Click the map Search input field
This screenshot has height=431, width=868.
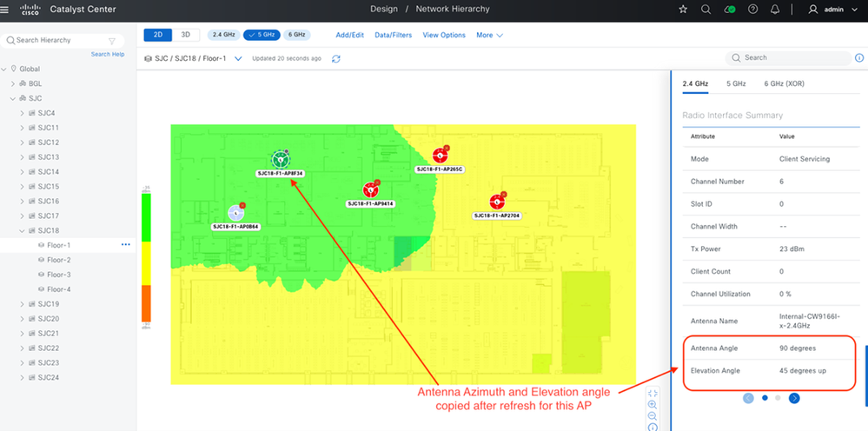pos(789,58)
